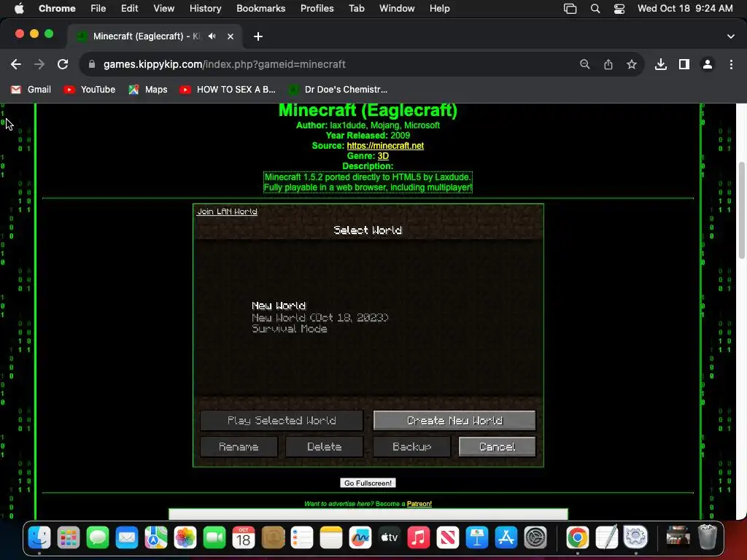Close the Minecraft (Eaglecraft) tab

[231, 36]
